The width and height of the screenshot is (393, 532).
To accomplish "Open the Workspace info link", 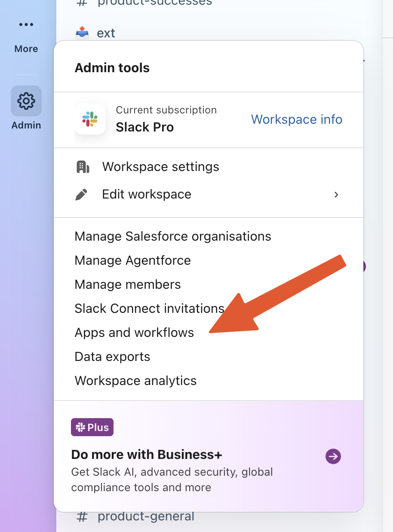I will (297, 119).
